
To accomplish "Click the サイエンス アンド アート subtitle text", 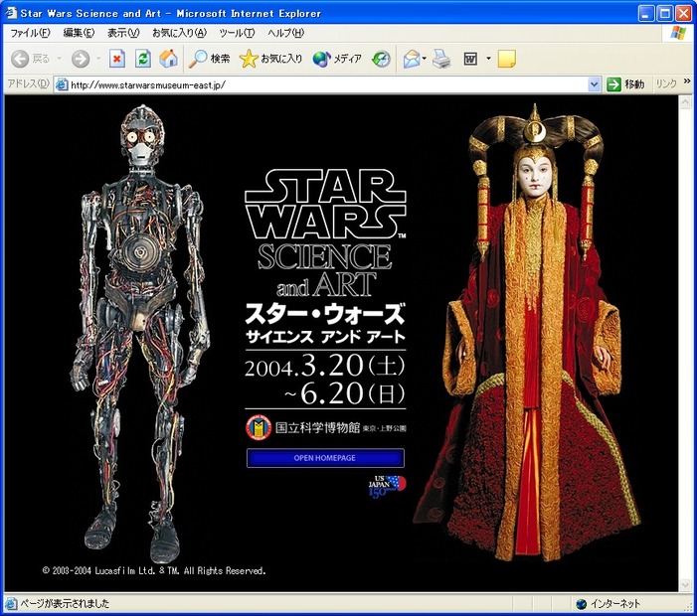I will point(325,337).
